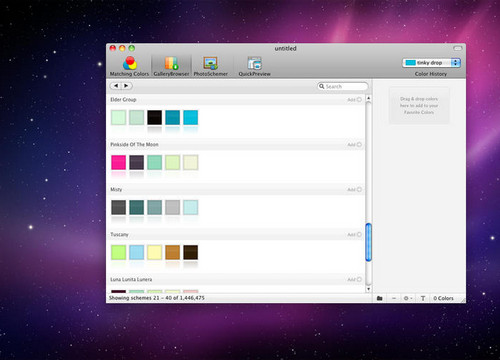Choose Tuscany pale yellow swatch
500x360 pixels.
tap(155, 252)
